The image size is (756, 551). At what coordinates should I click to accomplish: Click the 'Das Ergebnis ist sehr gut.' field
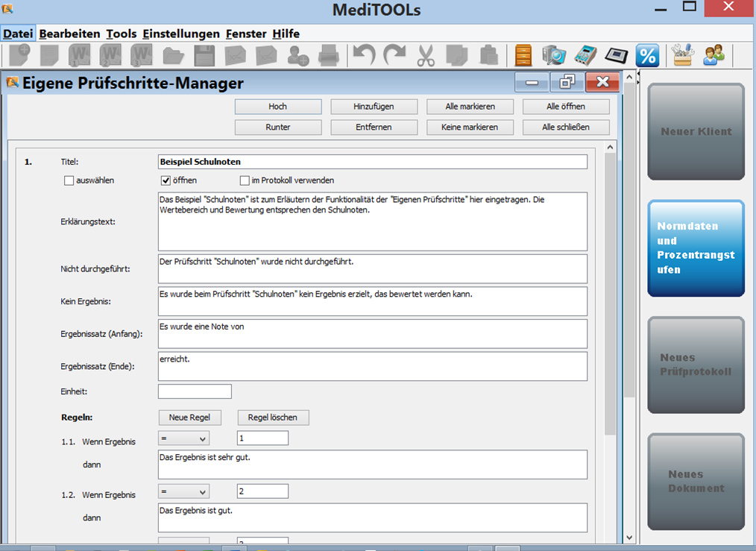click(x=373, y=465)
